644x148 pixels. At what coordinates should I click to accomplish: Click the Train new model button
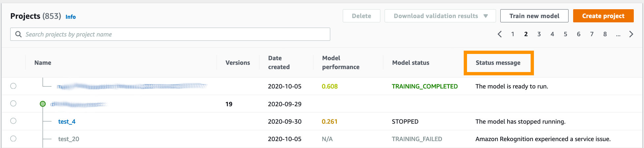(x=534, y=16)
